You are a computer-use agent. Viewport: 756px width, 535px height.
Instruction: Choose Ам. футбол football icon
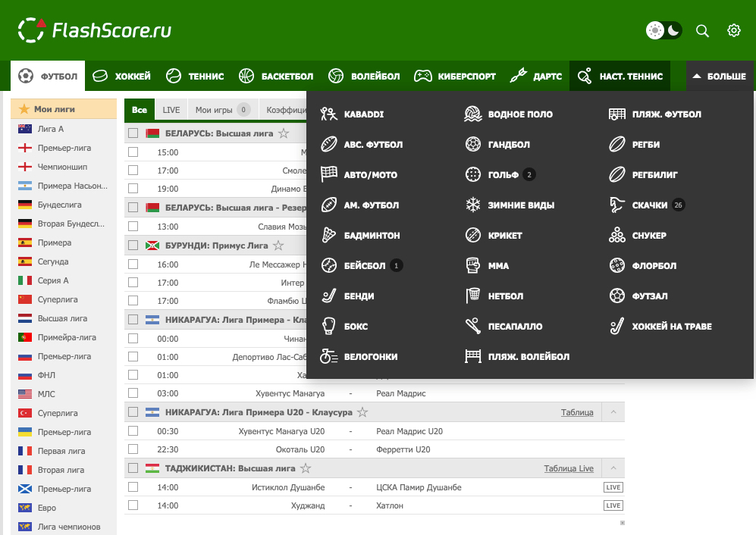coord(329,205)
